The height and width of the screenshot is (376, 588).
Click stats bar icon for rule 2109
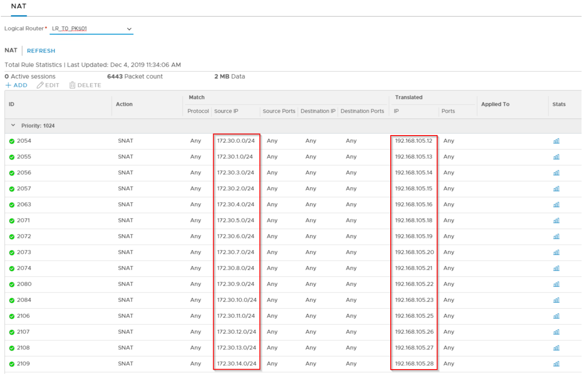556,364
